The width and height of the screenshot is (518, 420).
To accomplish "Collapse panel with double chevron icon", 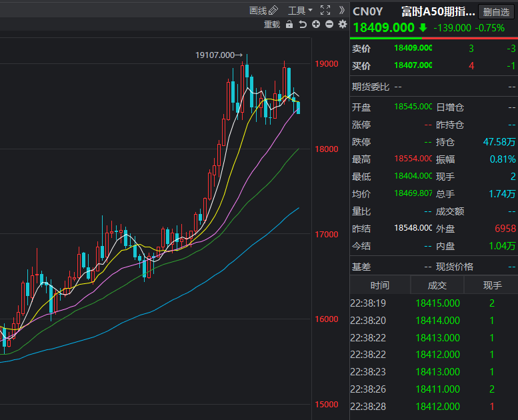I will [342, 10].
